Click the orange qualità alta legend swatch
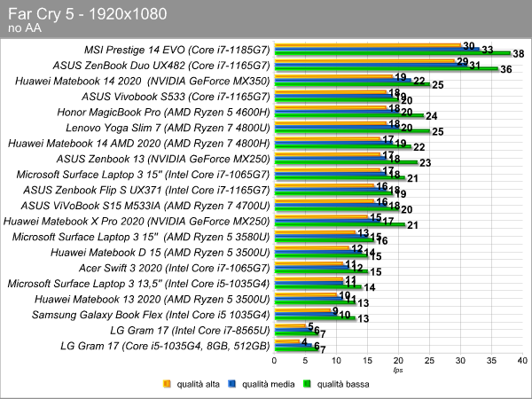The width and height of the screenshot is (532, 399). tap(167, 384)
